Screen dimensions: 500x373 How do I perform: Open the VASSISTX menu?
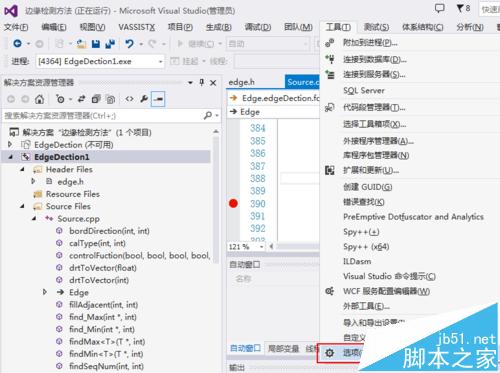point(137,27)
